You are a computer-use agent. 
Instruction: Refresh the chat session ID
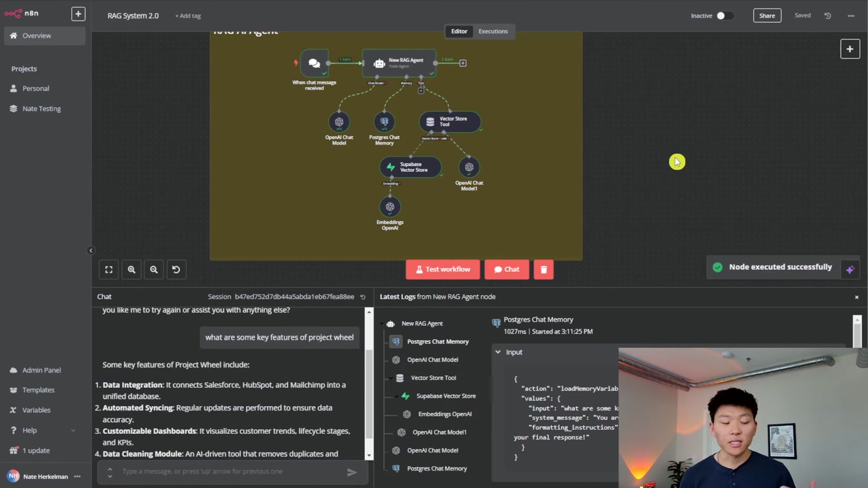363,297
